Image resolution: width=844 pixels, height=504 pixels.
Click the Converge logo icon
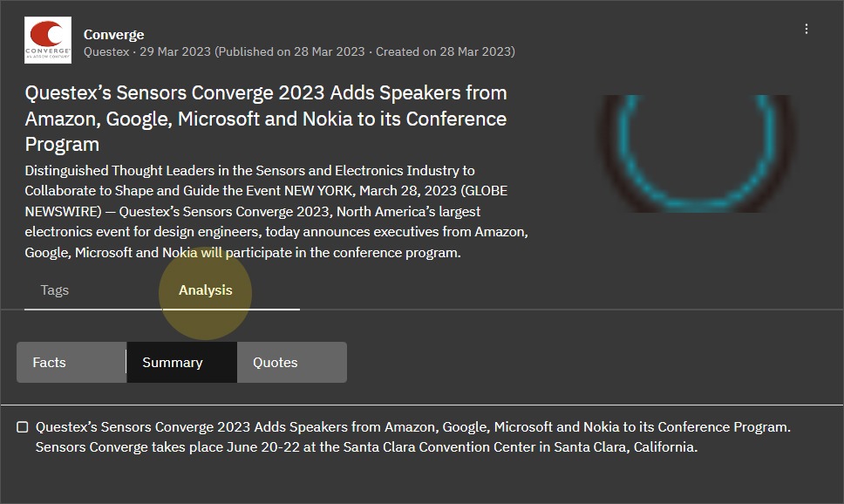pyautogui.click(x=48, y=40)
